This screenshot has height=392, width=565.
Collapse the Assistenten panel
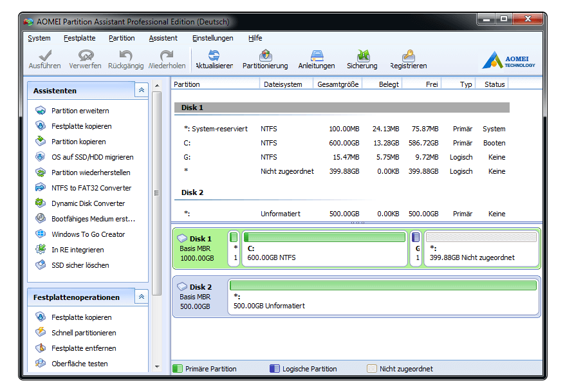tap(142, 90)
